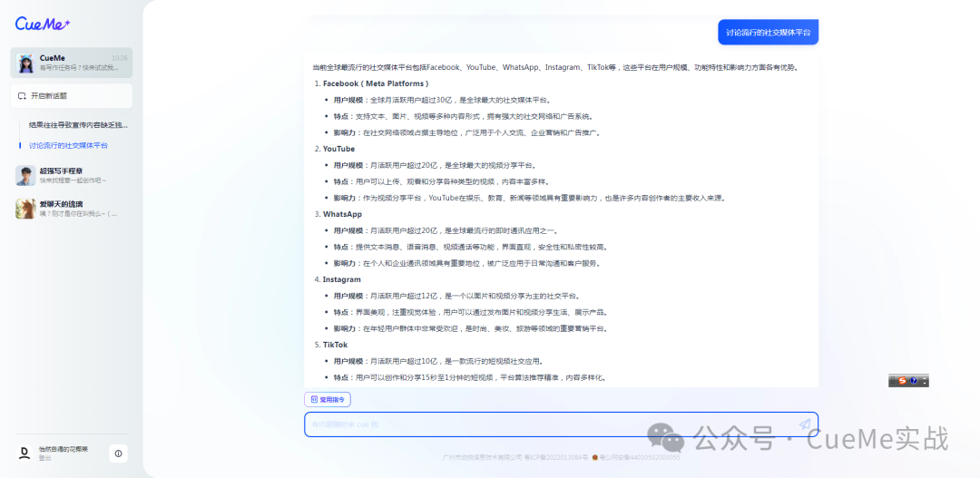Image resolution: width=980 pixels, height=478 pixels.
Task: Click text 月活跃用户超过12亿
Action: [405, 296]
